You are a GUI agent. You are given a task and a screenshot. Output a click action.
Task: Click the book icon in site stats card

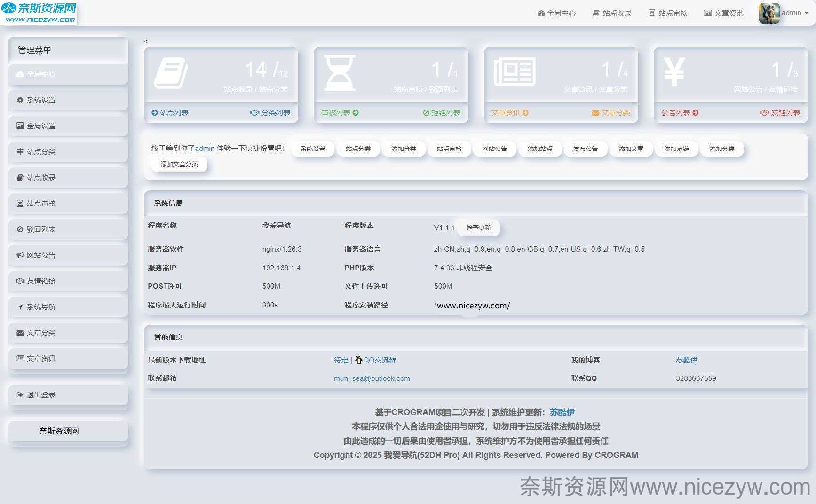(171, 73)
